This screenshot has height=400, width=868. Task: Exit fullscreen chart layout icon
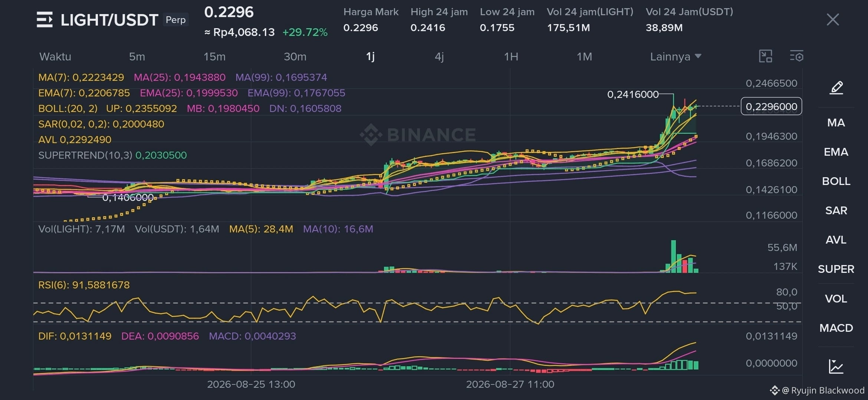765,56
